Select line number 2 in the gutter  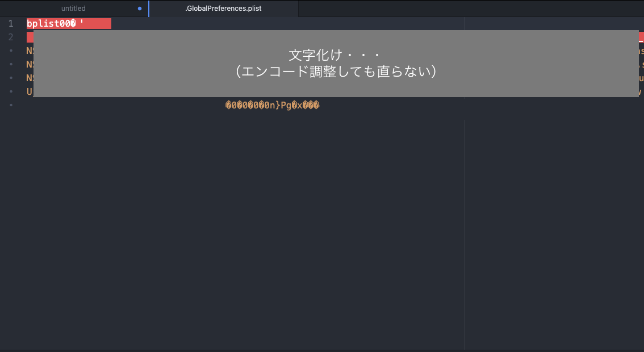(11, 37)
